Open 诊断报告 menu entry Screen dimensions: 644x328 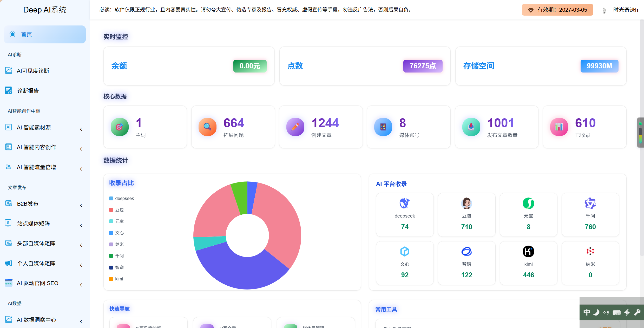pos(28,91)
